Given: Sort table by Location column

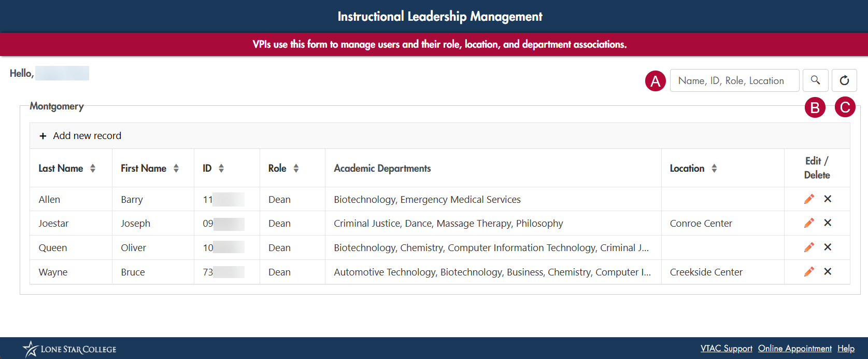Looking at the screenshot, I should 714,168.
